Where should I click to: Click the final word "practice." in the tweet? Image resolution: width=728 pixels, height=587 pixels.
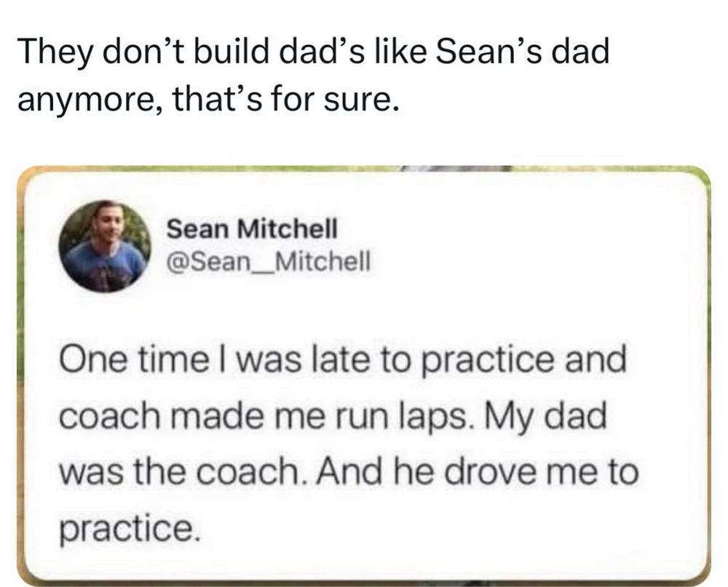click(128, 526)
